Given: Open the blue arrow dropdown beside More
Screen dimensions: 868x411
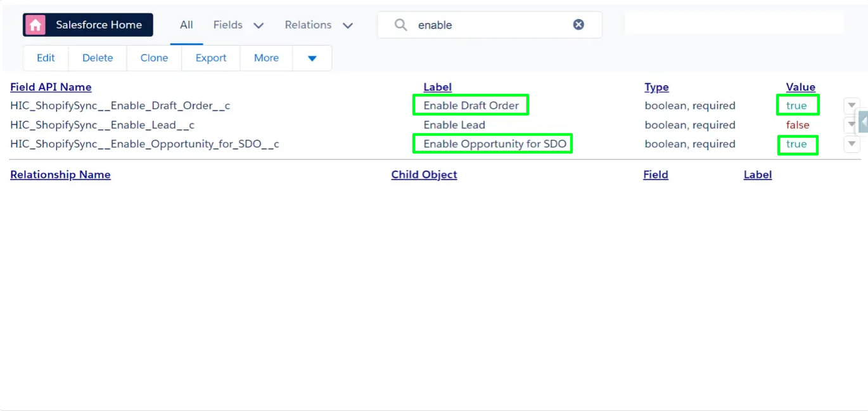Looking at the screenshot, I should (x=312, y=58).
